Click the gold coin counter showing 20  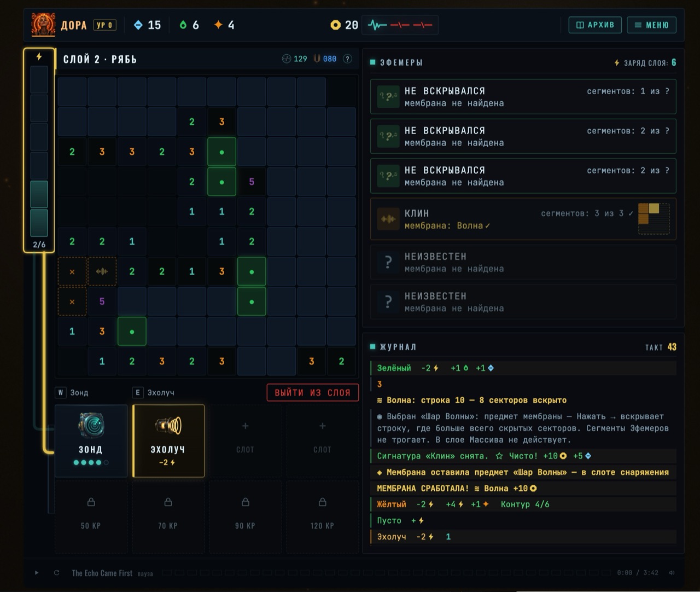pos(345,25)
